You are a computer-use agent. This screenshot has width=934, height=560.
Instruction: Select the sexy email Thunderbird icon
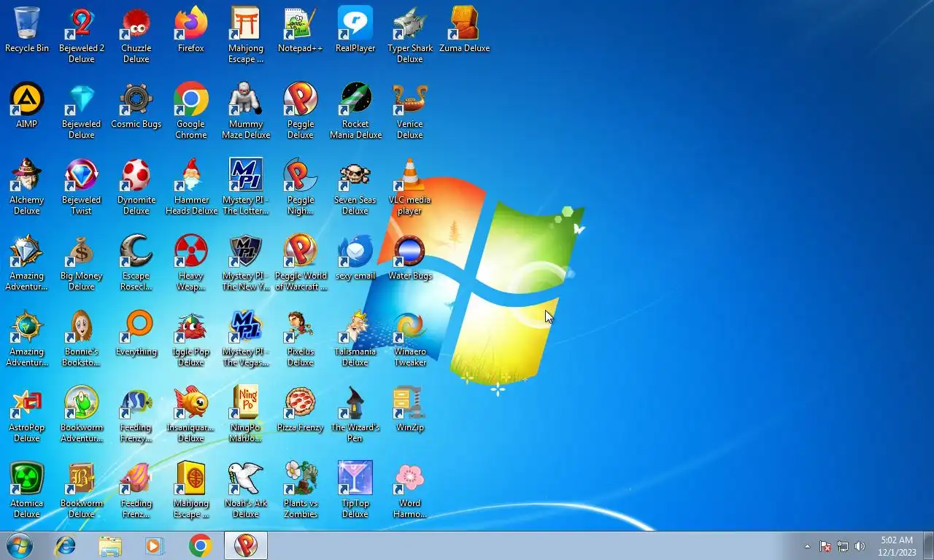355,257
